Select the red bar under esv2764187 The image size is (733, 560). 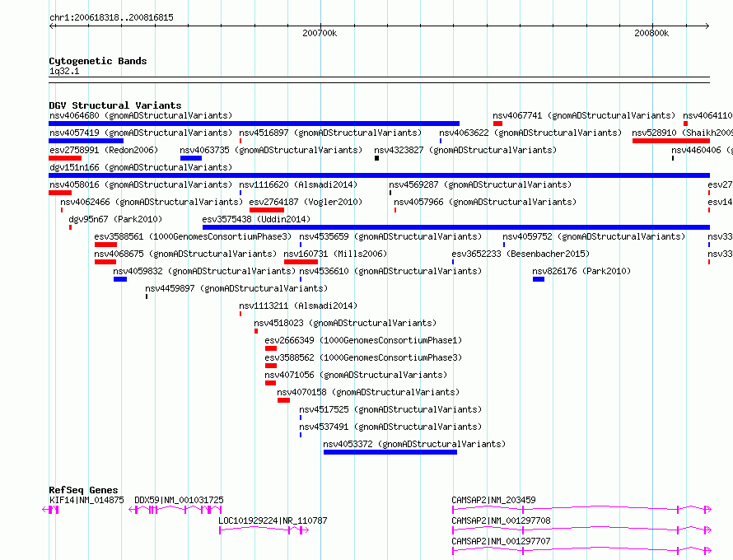click(267, 210)
